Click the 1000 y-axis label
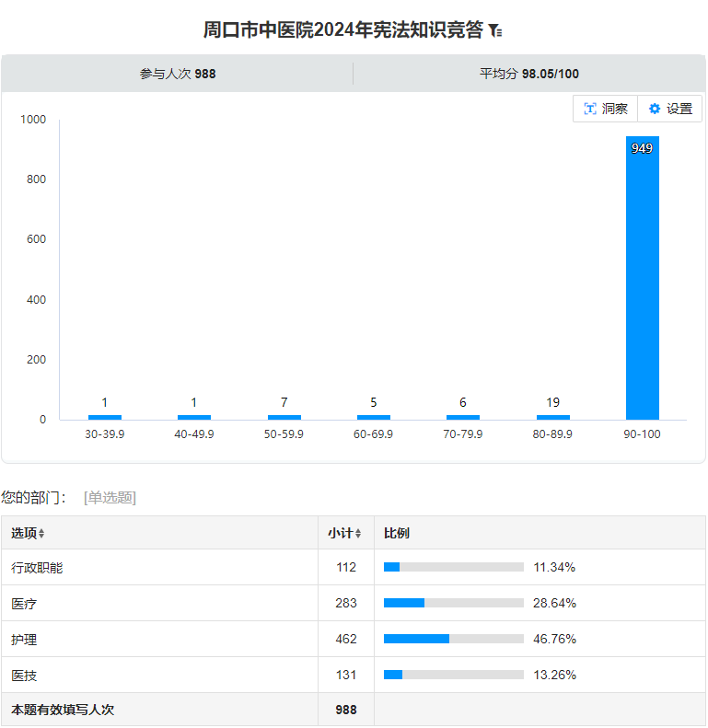This screenshot has height=728, width=708. click(33, 120)
